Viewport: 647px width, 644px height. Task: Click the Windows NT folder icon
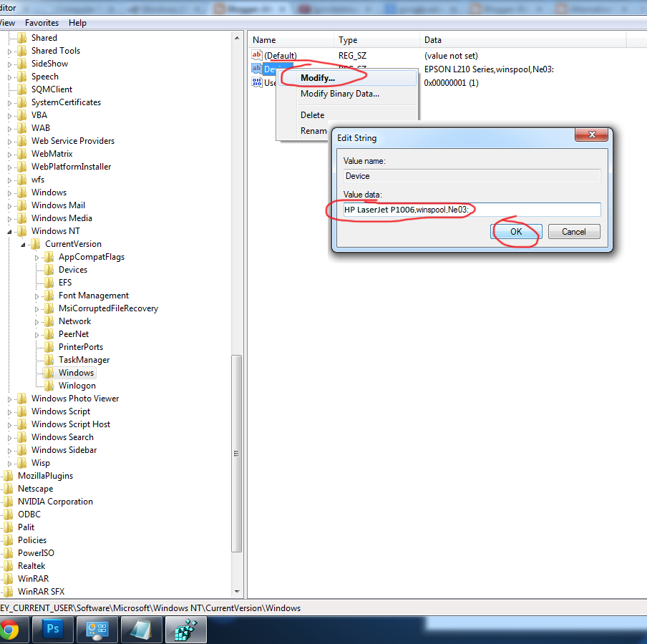[x=22, y=231]
